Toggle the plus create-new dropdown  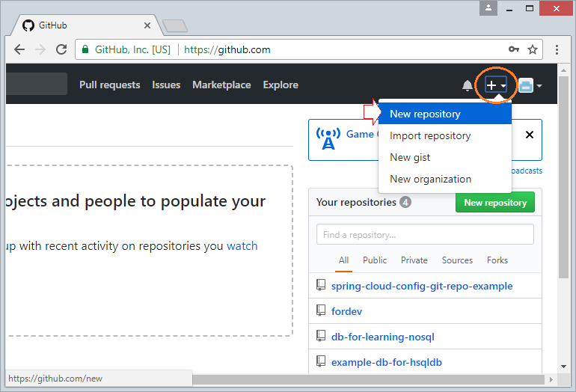tap(496, 85)
